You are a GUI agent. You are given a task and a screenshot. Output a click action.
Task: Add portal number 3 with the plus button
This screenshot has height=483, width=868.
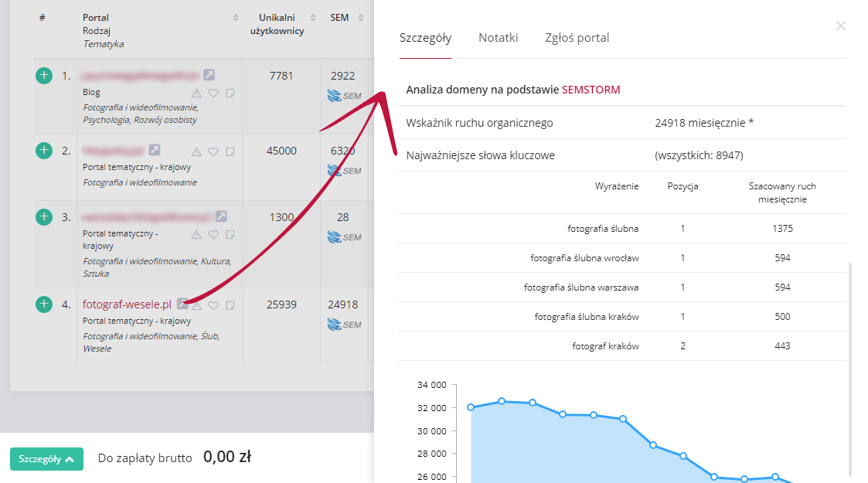tap(44, 217)
